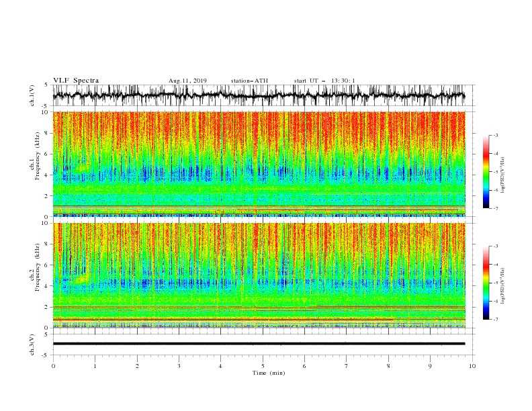Viewport: 532px width, 411px height.
Task: Click the ch.1 spectrogram color scale bar
Action: pyautogui.click(x=486, y=172)
